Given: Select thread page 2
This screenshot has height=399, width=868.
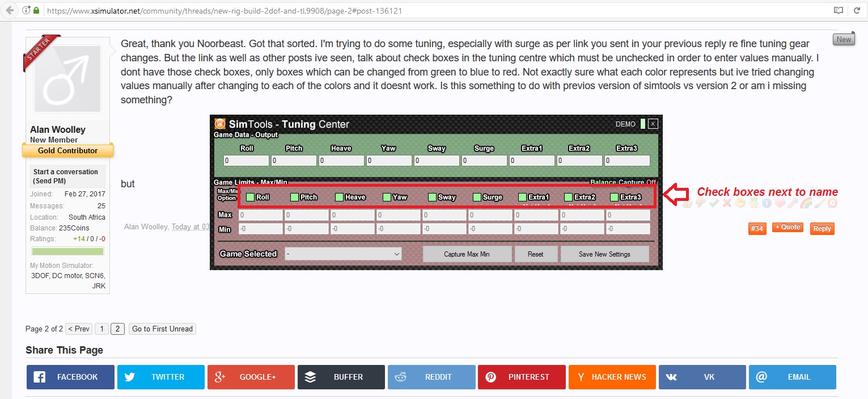Looking at the screenshot, I should 117,329.
